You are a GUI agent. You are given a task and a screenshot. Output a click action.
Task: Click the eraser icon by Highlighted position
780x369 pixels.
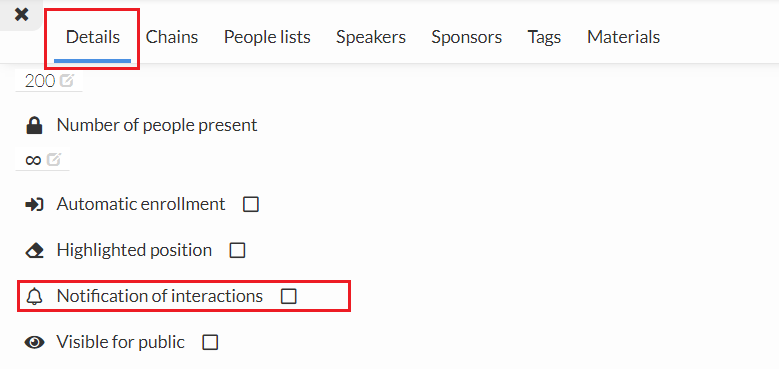click(x=34, y=250)
